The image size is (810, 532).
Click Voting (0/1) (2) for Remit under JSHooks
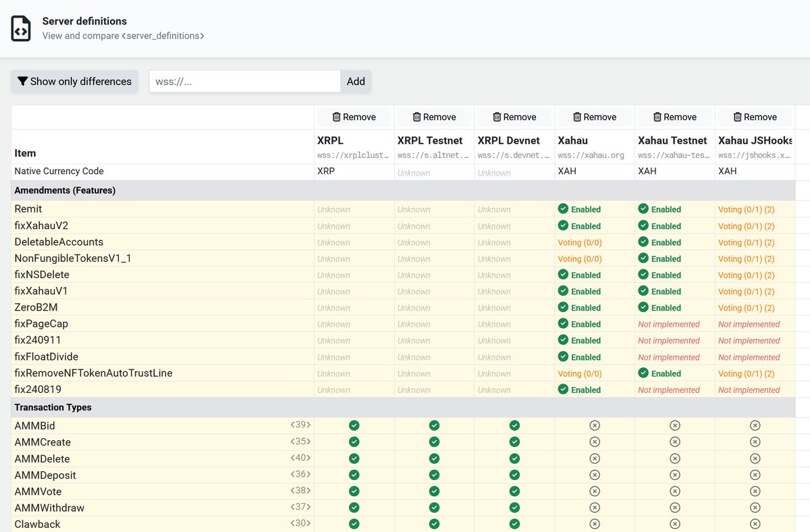pos(747,209)
